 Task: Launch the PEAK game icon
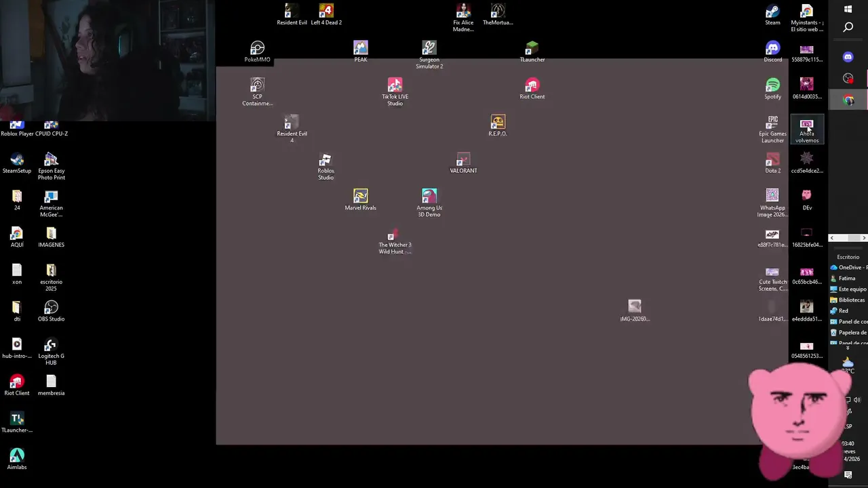point(361,52)
